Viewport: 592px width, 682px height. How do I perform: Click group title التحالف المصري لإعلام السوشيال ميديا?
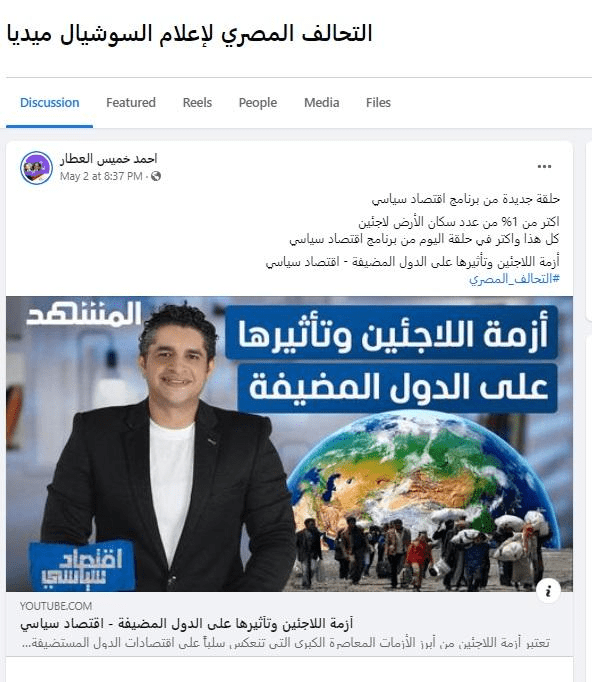click(x=190, y=33)
